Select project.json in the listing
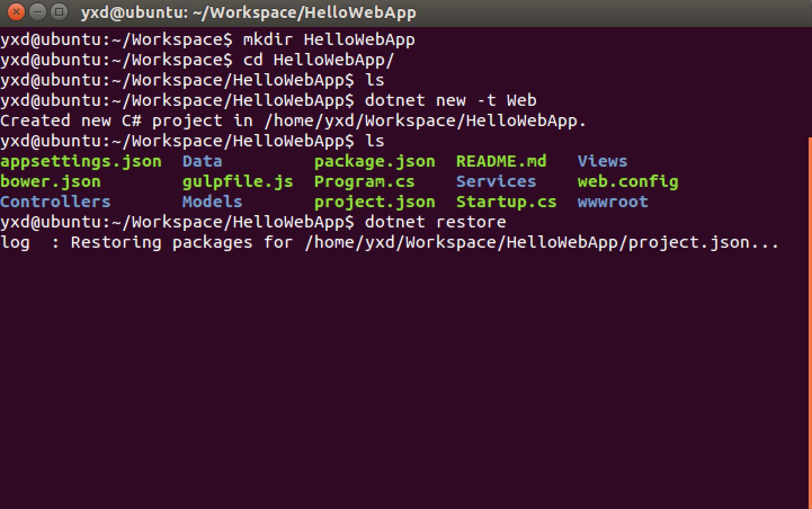Viewport: 812px width, 509px height. [374, 202]
